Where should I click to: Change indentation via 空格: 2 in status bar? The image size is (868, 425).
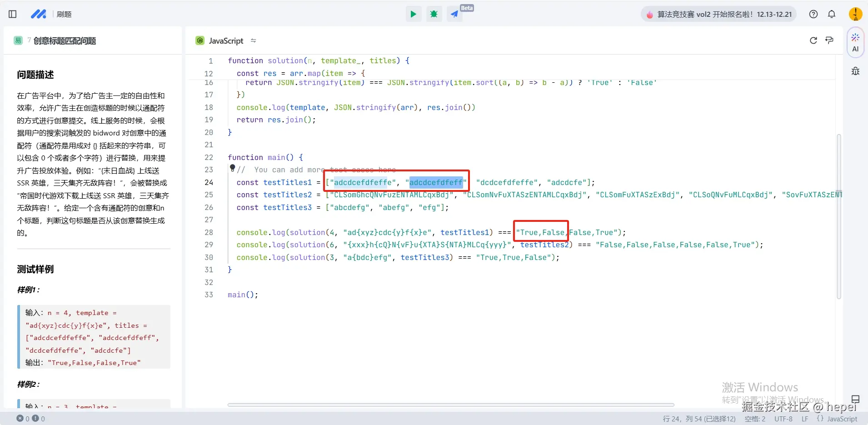tap(754, 419)
